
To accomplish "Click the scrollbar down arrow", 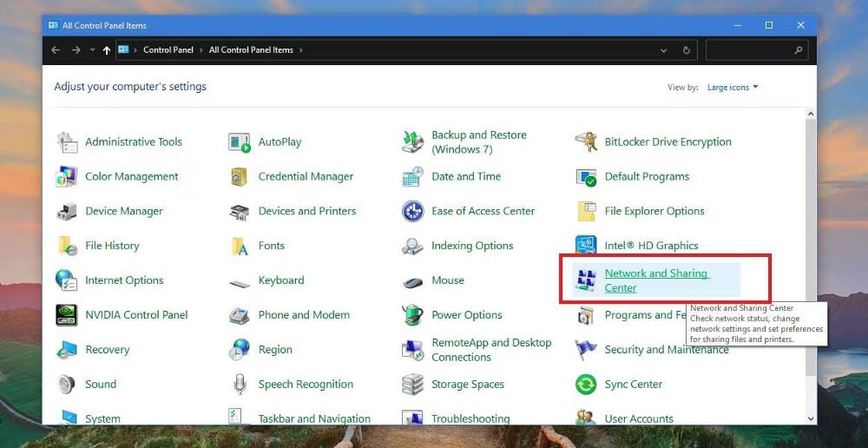I will [811, 419].
